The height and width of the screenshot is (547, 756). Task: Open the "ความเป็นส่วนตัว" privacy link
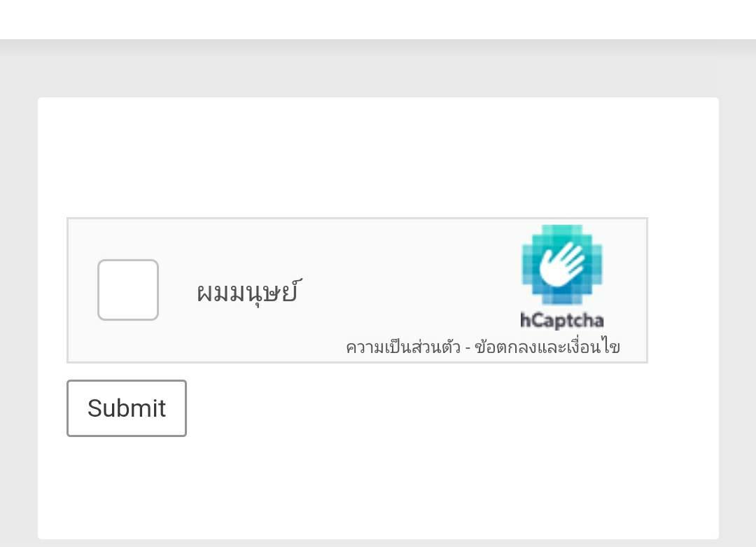[403, 347]
